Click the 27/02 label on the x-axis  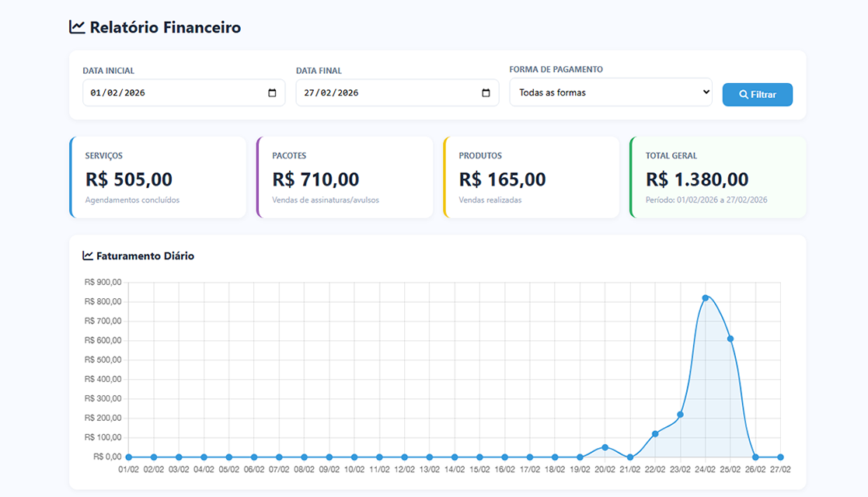click(x=781, y=469)
